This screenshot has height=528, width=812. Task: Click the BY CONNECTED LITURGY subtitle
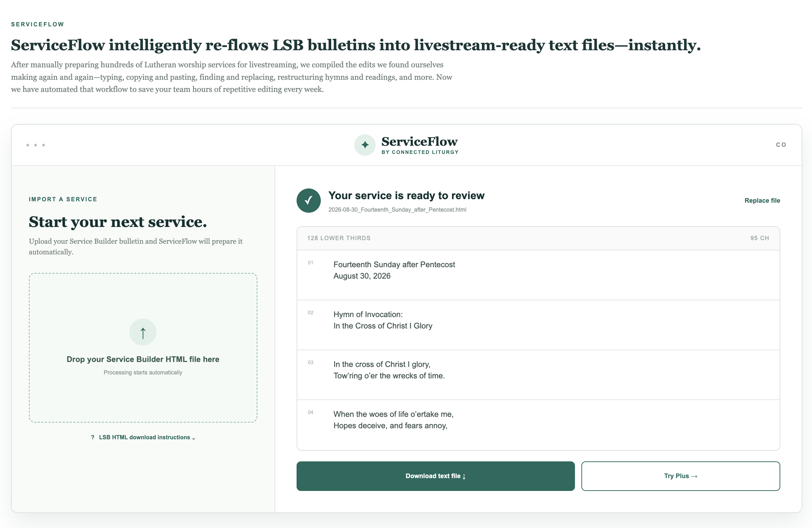420,152
